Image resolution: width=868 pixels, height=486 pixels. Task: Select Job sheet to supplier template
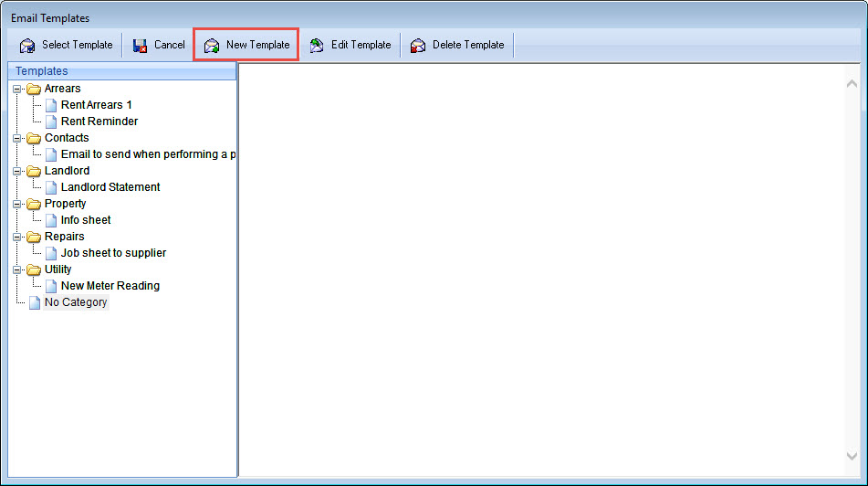(113, 253)
